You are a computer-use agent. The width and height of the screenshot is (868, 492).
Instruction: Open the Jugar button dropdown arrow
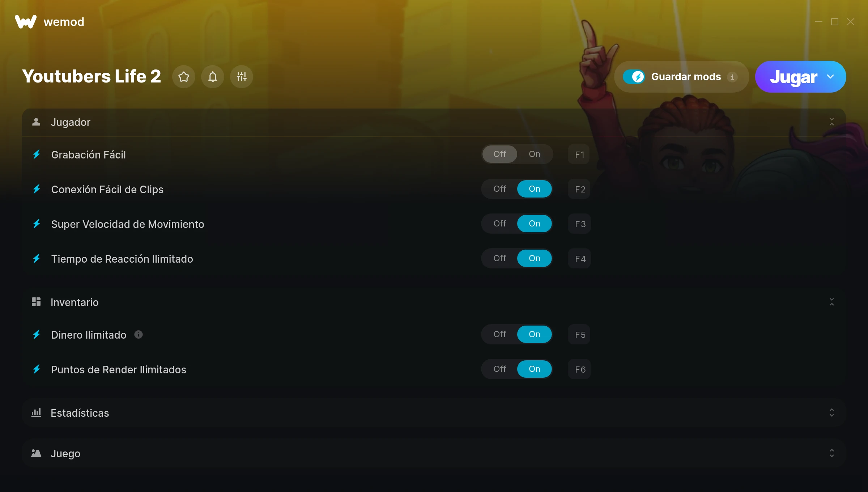click(x=830, y=77)
